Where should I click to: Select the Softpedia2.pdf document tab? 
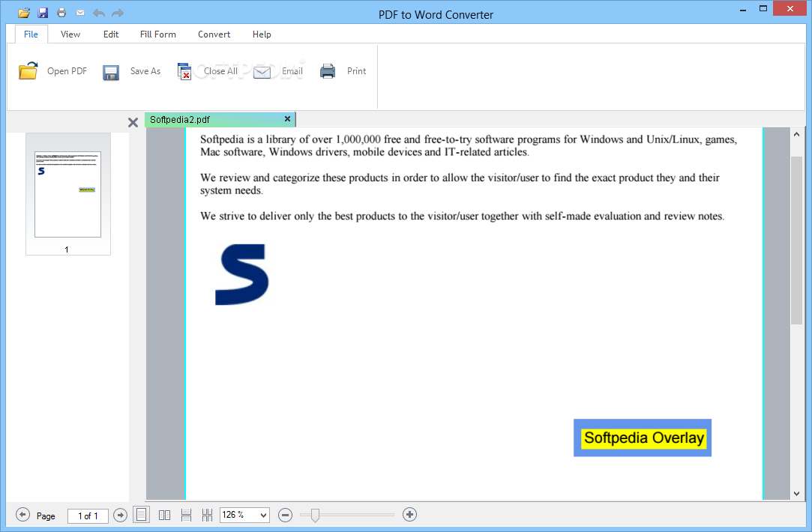[220, 120]
